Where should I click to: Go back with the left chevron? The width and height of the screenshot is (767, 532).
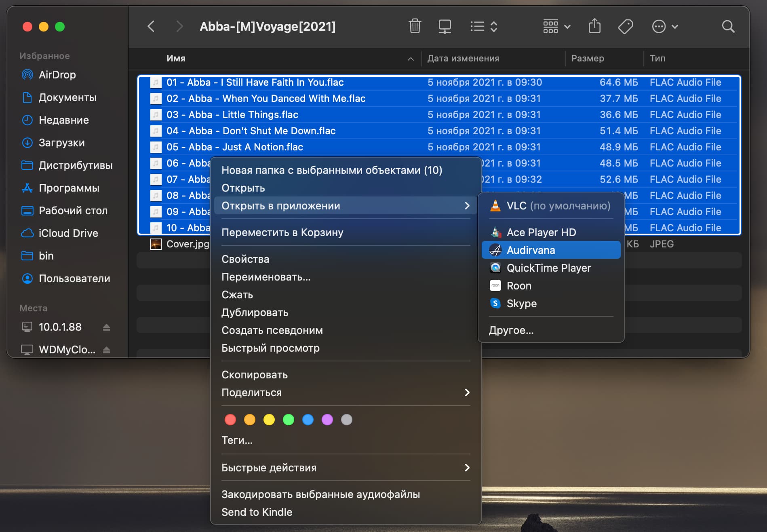151,27
